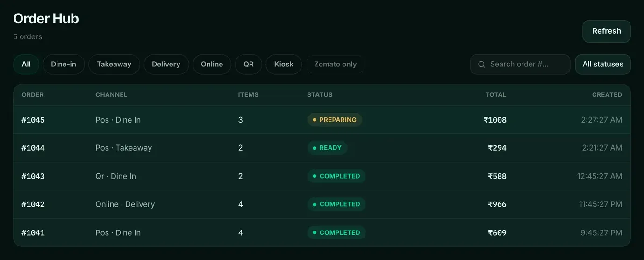
Task: Click the 11:45:27 PM created time
Action: (x=601, y=204)
